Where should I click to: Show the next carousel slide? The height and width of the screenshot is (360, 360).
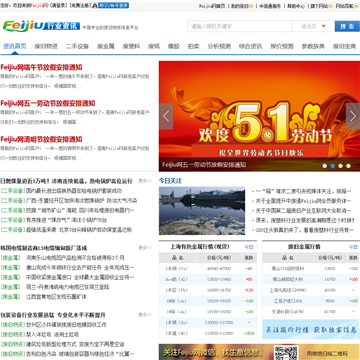pyautogui.click(x=353, y=116)
